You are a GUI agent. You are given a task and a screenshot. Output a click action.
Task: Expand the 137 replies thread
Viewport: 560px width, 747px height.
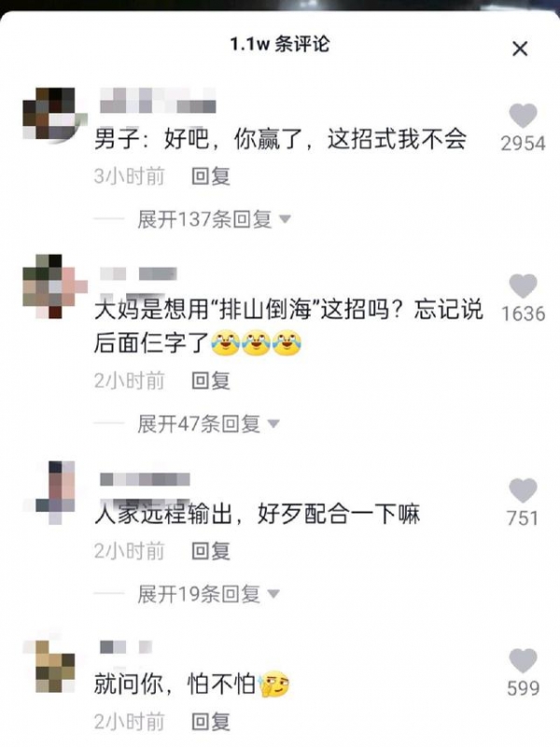coord(214,219)
